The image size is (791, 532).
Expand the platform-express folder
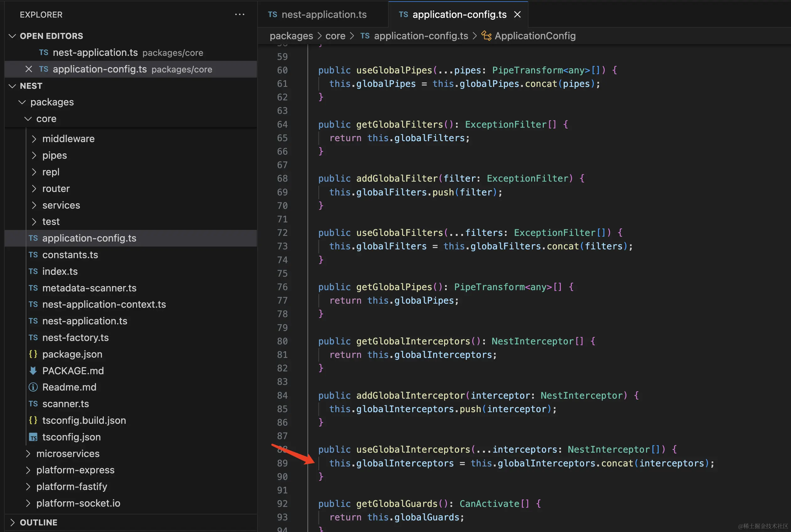tap(28, 470)
